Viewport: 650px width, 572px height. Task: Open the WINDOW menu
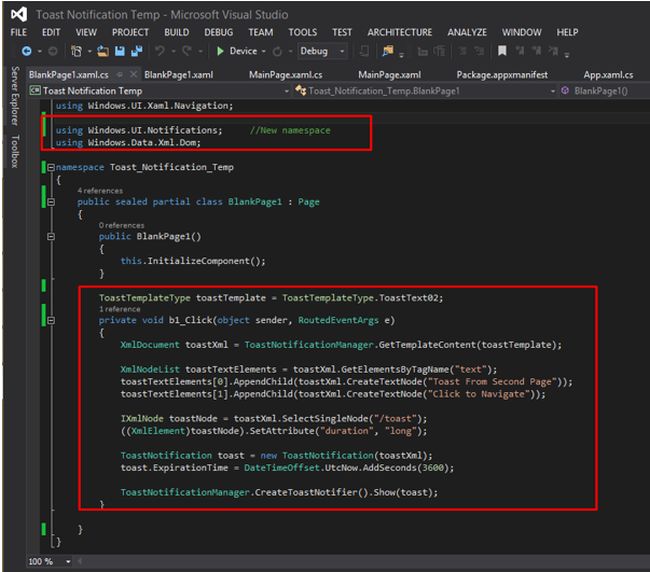tap(522, 32)
